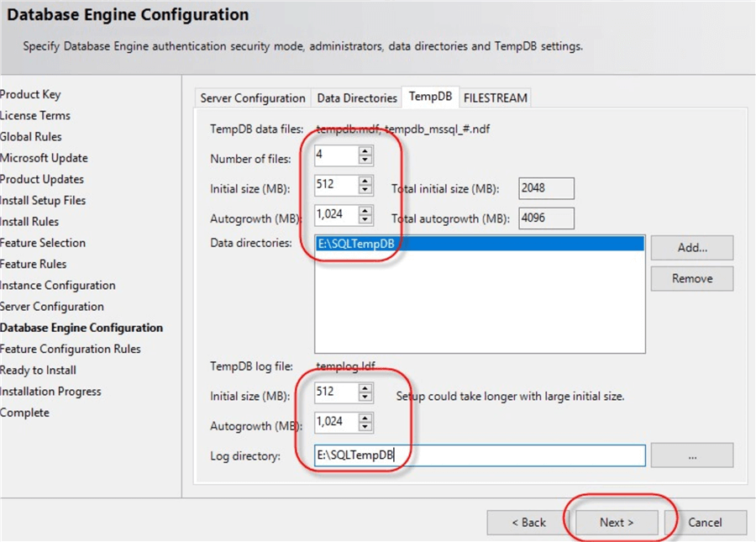Image resolution: width=756 pixels, height=542 pixels.
Task: Decrease TempDB data Autogrowth value
Action: pos(365,219)
